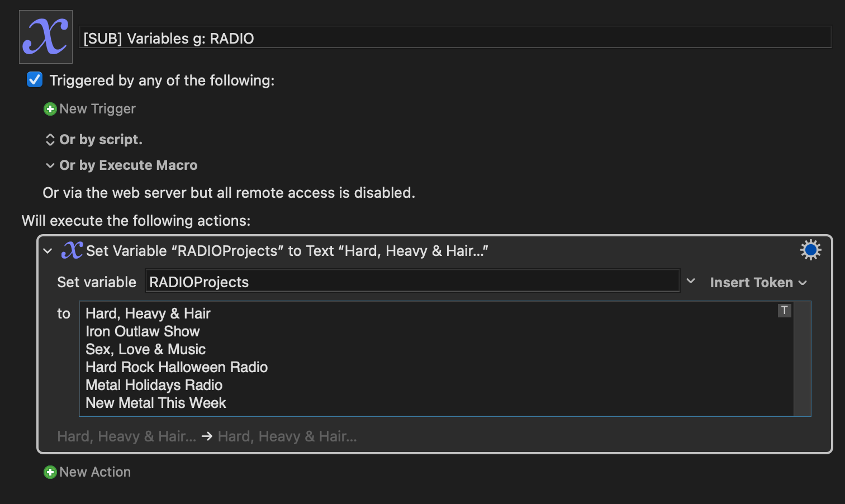Collapse the Set Variable action disclosure chevron
The height and width of the screenshot is (504, 845).
[48, 251]
